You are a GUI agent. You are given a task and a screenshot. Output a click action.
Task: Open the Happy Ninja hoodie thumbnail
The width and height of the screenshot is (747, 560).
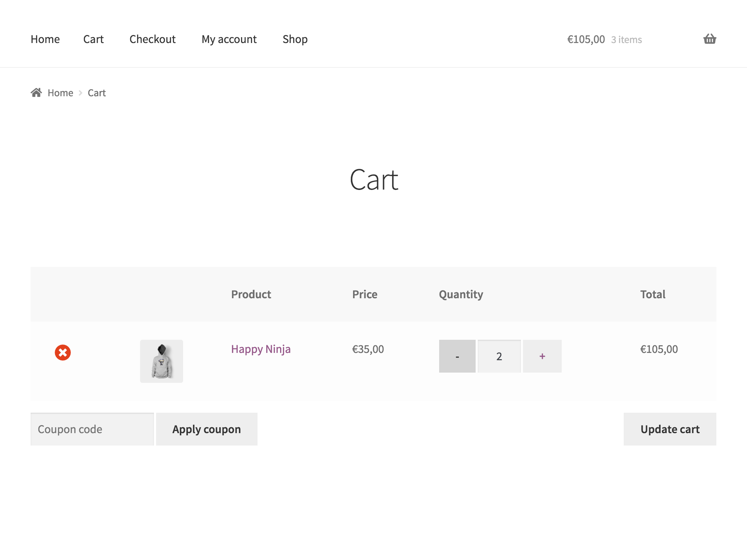coord(162,361)
